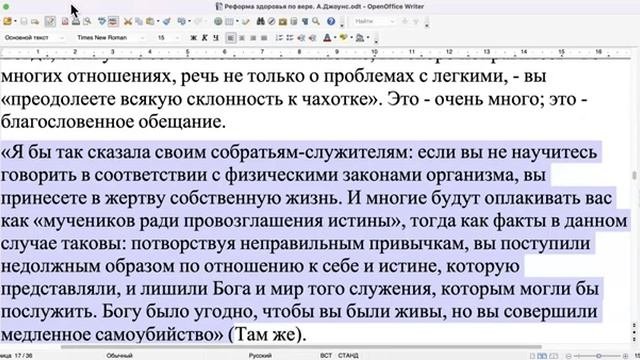Open the Navigator with the compass icon
This screenshot has height=360, width=640.
coord(271,21)
